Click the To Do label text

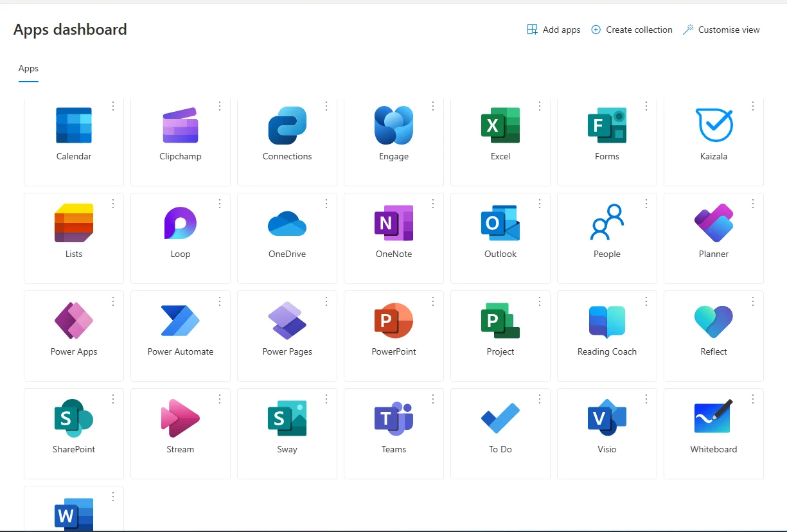coord(500,449)
